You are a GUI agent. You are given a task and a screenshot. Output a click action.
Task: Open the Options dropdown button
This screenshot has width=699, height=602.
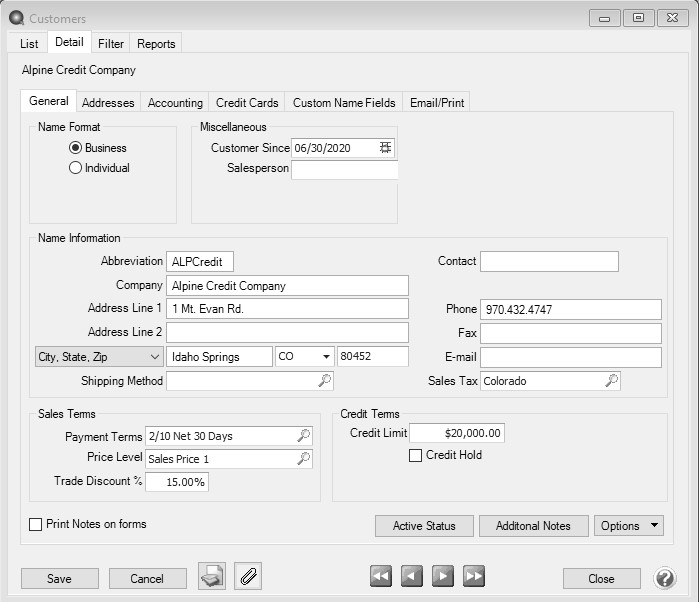click(629, 526)
